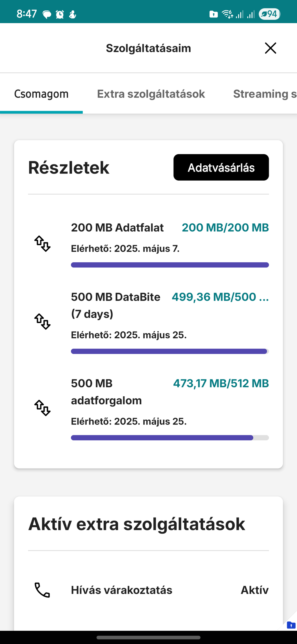Tap data arrows icon beside 500 MB adatforgalom

coord(43,408)
